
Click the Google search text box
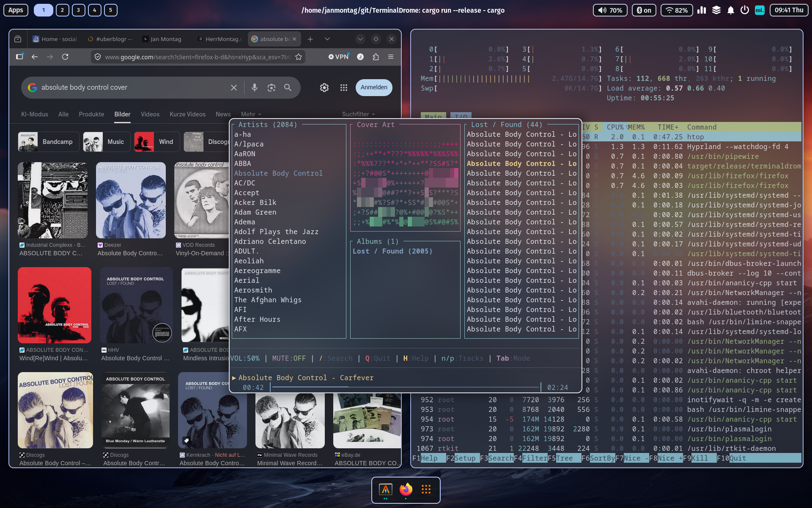pyautogui.click(x=131, y=87)
